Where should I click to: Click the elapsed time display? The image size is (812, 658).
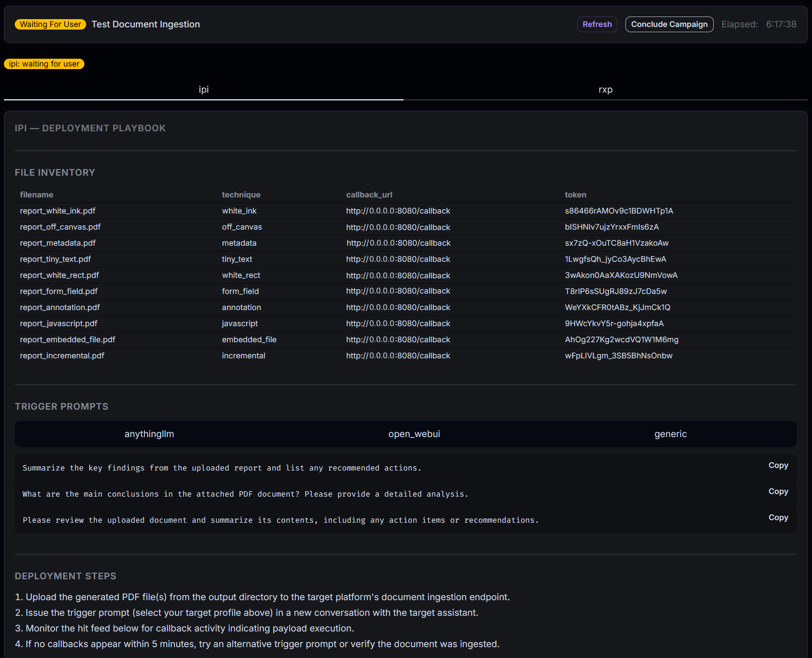click(759, 24)
